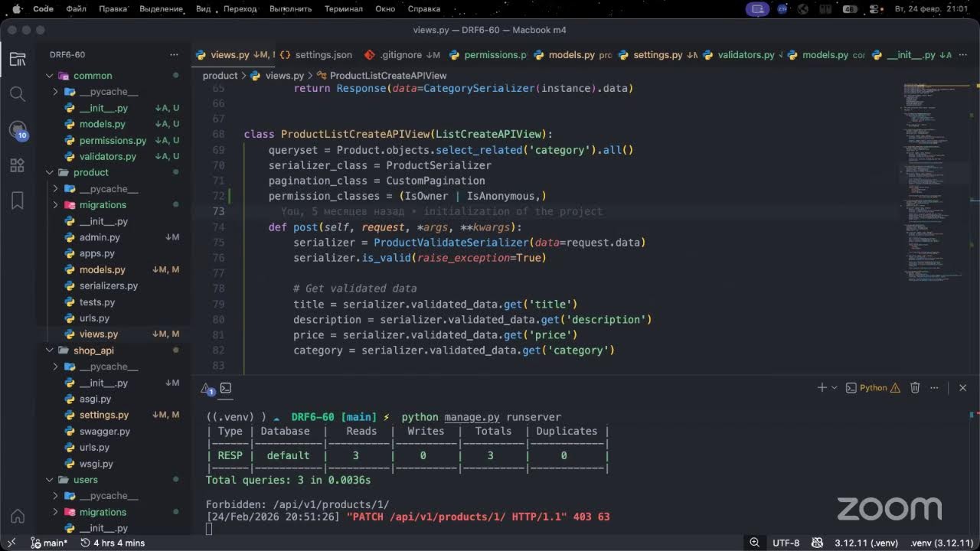This screenshot has width=980, height=551.
Task: Open the explorer's three-dot more actions menu
Action: coord(175,55)
